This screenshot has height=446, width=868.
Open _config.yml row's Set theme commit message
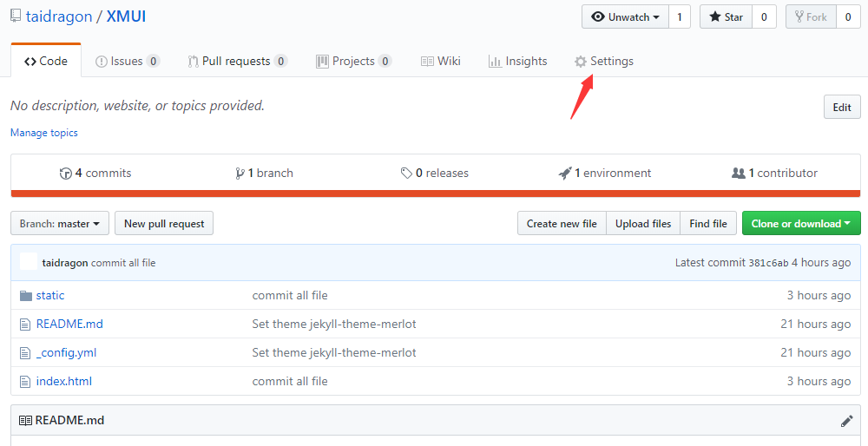(334, 352)
